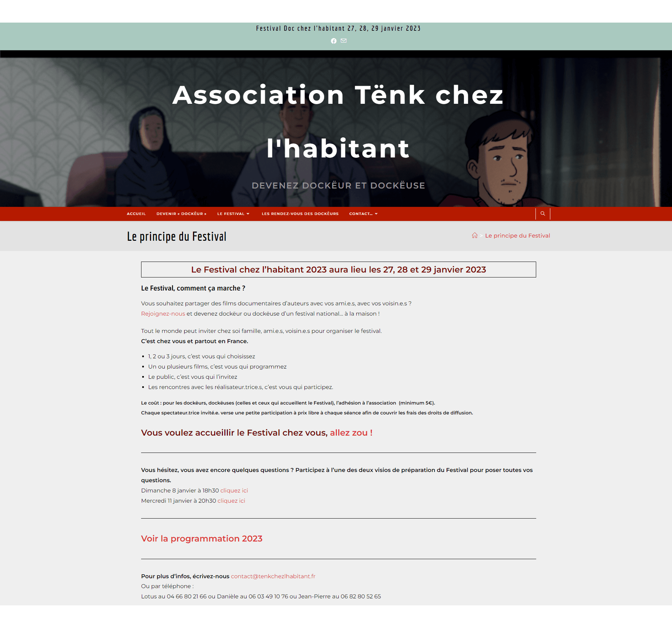Click the 'Le principe du Festival' page heading
The height and width of the screenshot is (628, 672).
tap(177, 236)
